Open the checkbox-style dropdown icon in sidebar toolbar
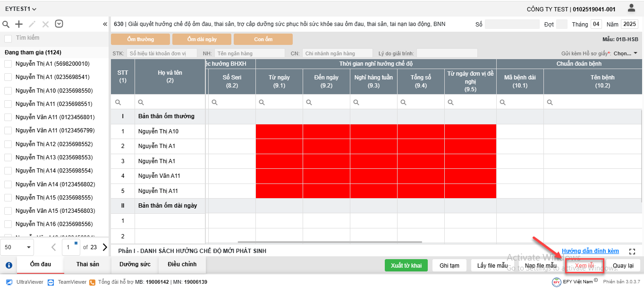644x288 pixels. (59, 24)
